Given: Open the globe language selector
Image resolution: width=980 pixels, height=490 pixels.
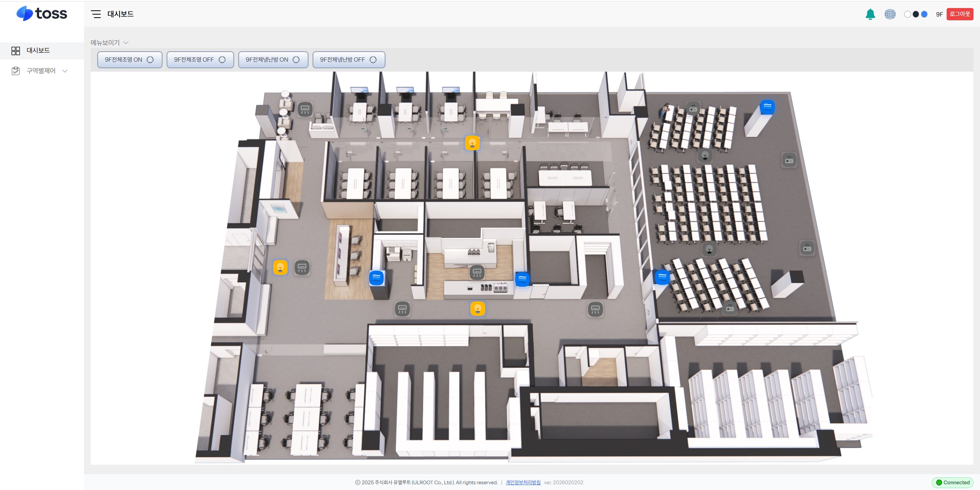Looking at the screenshot, I should (x=890, y=14).
